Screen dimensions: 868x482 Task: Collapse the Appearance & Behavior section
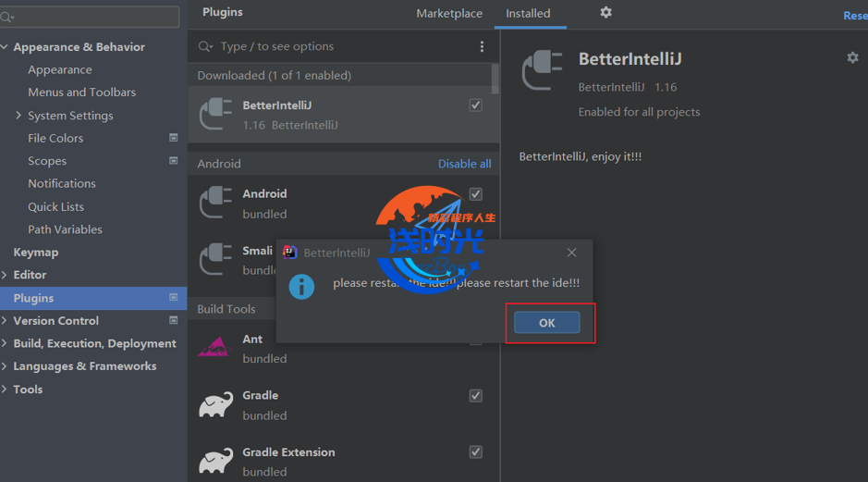(6, 47)
